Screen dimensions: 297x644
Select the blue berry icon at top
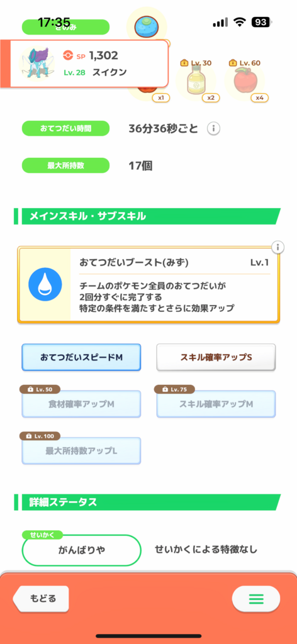coord(147,25)
